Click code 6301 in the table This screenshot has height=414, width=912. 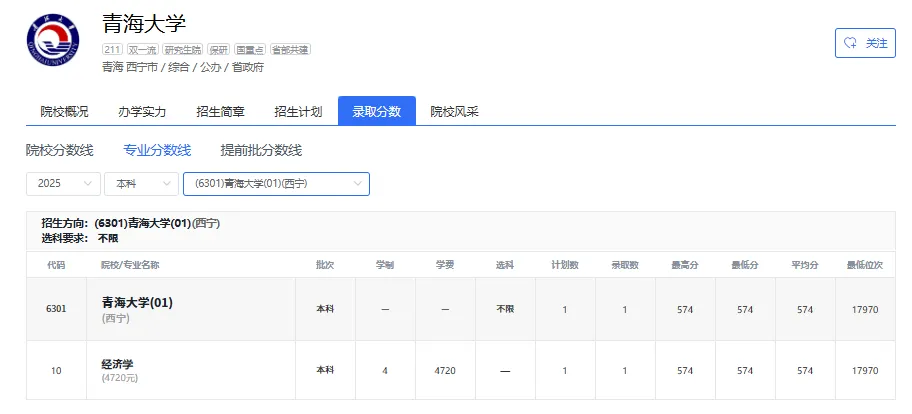point(56,309)
